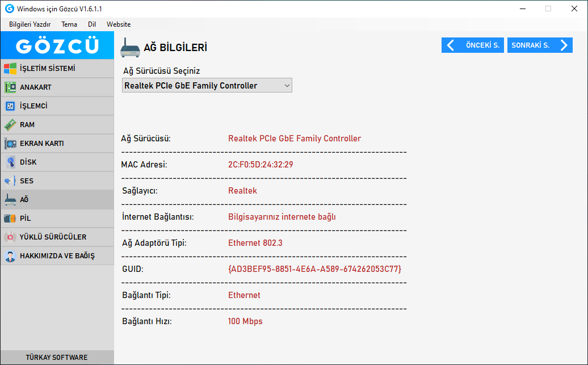Screen dimensions: 588x365
Task: Go to the Anakart section
Action: pos(57,87)
